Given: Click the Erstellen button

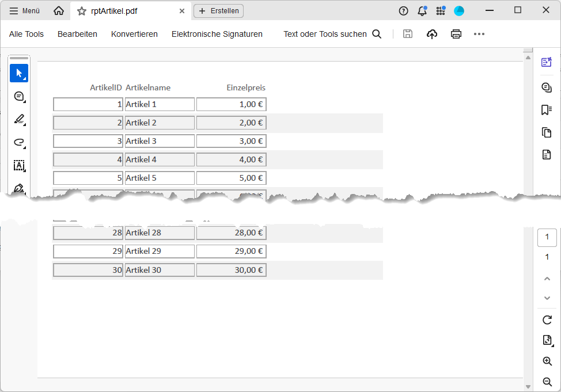Looking at the screenshot, I should [x=219, y=11].
